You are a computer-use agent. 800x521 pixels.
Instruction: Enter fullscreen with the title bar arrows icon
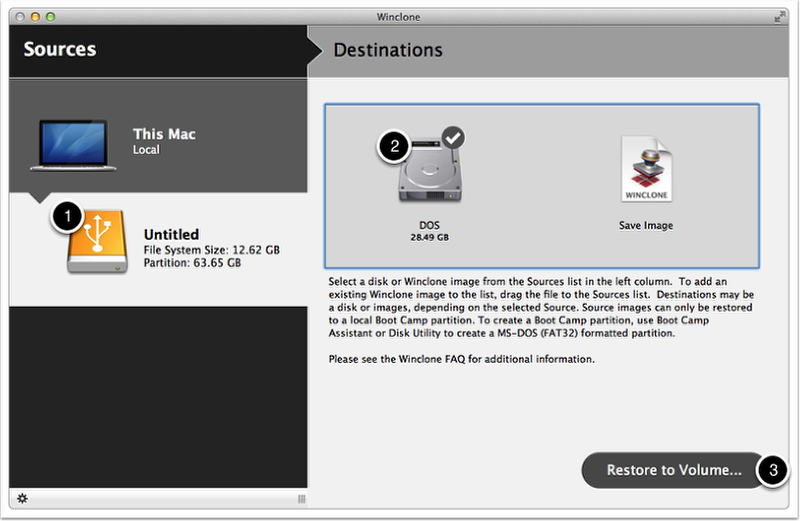(x=779, y=17)
